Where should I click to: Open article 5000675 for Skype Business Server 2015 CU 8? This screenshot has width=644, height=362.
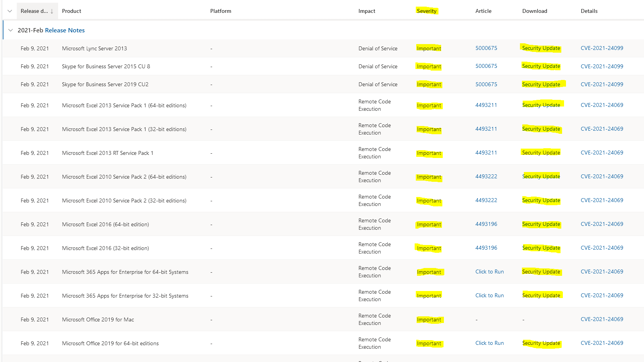(x=486, y=66)
